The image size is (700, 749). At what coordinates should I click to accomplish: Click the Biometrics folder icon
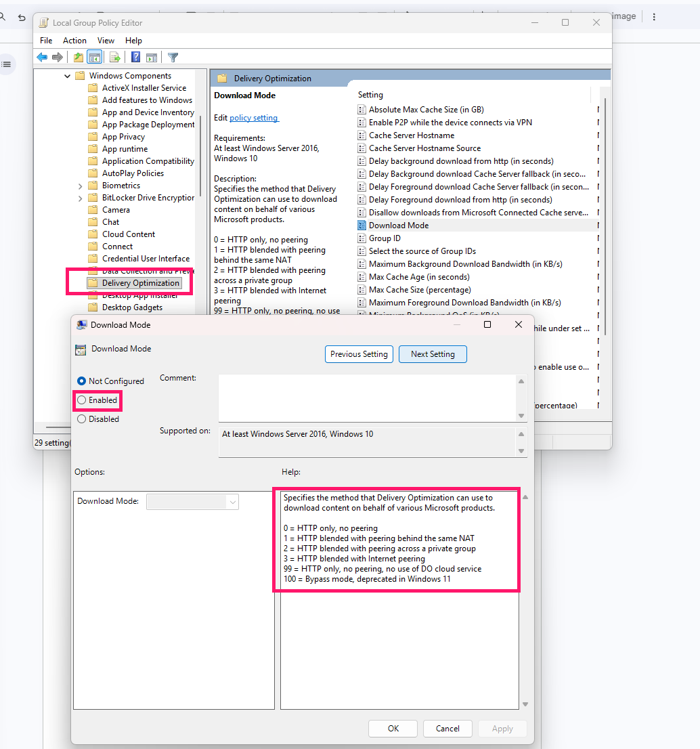[x=93, y=186]
